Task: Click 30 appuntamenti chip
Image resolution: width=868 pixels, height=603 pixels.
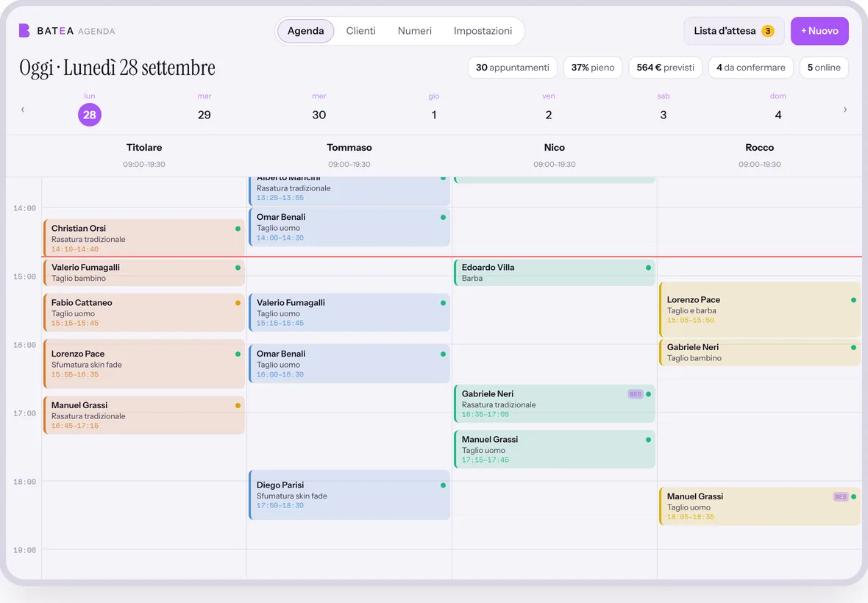Action: (x=513, y=68)
